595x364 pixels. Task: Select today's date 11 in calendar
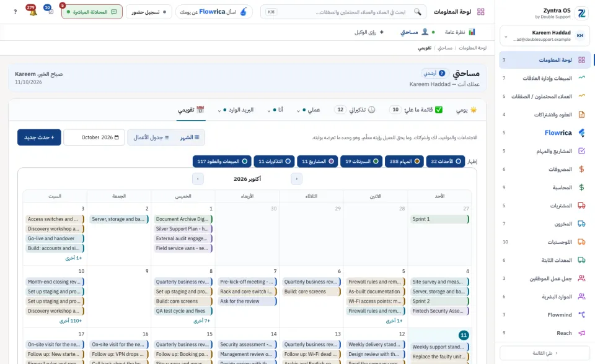[464, 335]
